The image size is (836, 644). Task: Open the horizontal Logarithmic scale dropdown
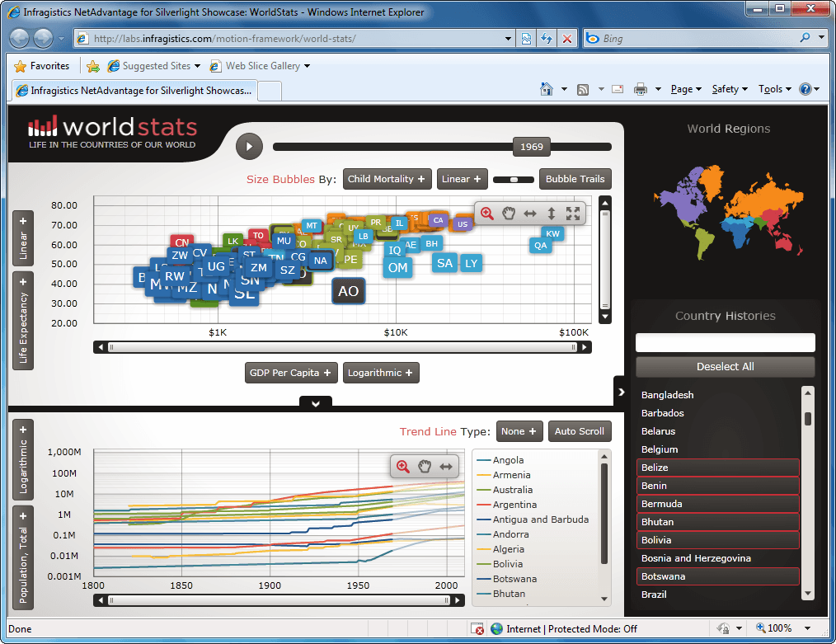tap(381, 373)
